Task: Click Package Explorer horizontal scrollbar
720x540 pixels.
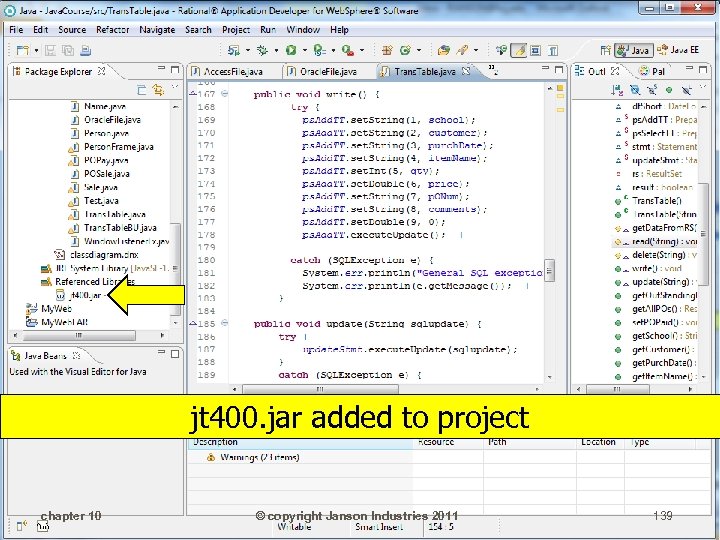Action: coord(79,335)
